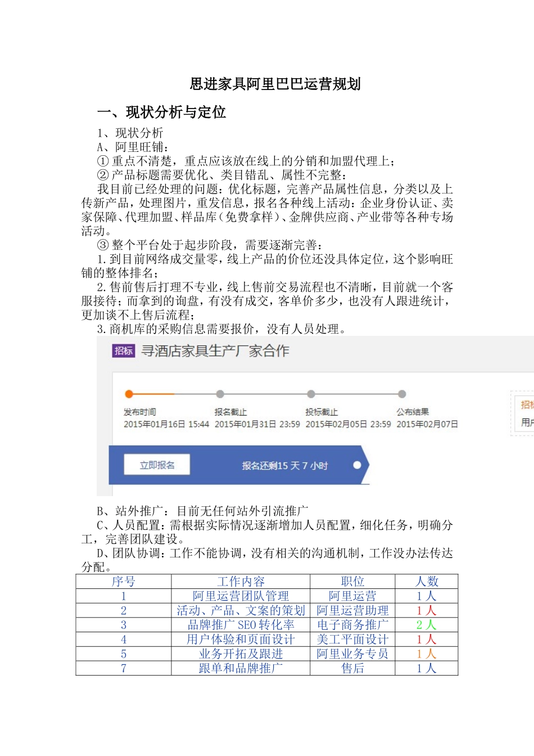
Task: Click the table header 职位
Action: (352, 582)
